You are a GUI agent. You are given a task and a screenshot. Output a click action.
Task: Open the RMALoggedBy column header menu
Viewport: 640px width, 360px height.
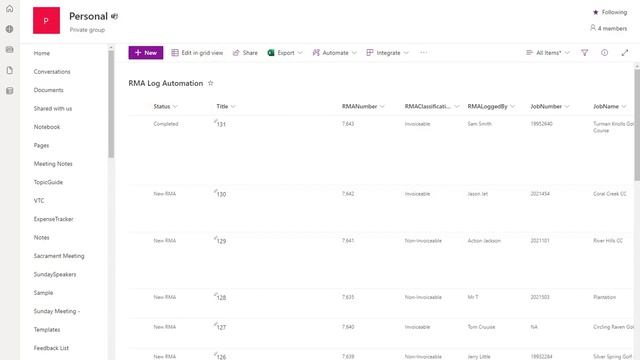[491, 107]
